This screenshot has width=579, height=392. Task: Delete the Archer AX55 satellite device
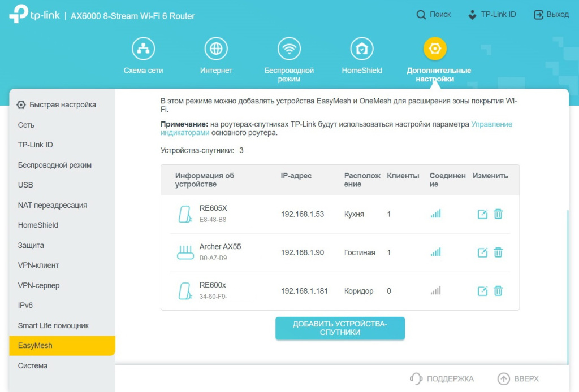click(498, 252)
